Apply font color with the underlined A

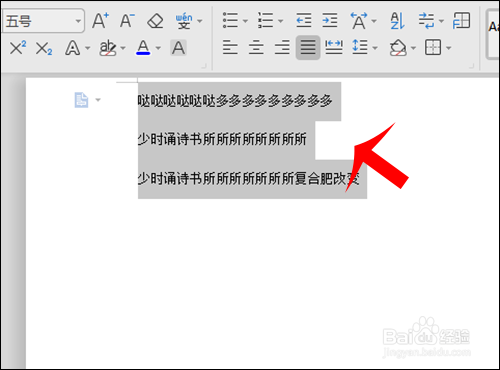[x=143, y=48]
